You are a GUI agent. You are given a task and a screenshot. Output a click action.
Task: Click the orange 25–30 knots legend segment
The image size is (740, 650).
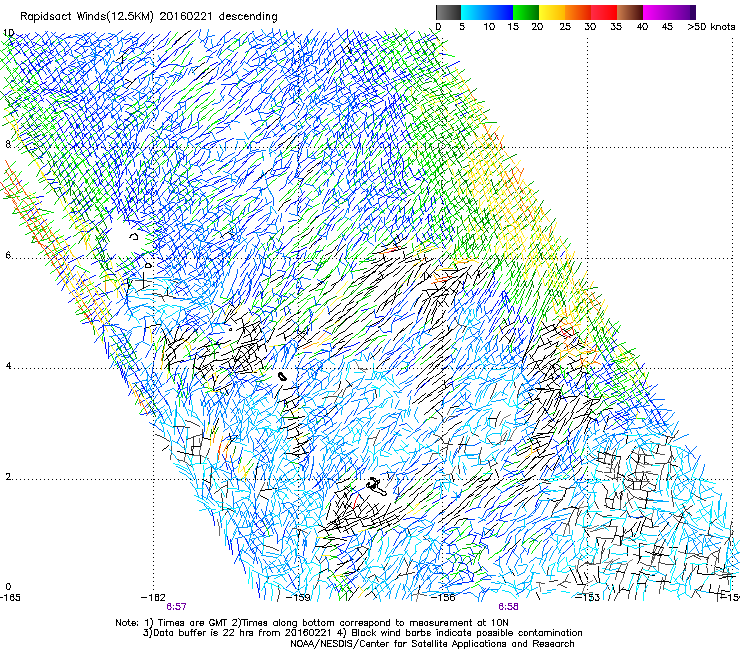(578, 12)
